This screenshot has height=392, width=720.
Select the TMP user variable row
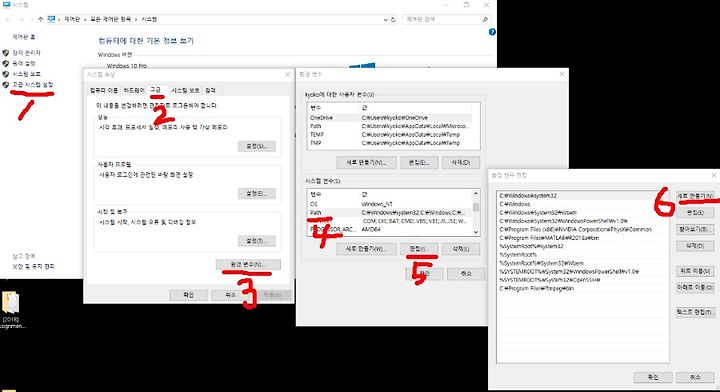(x=390, y=143)
